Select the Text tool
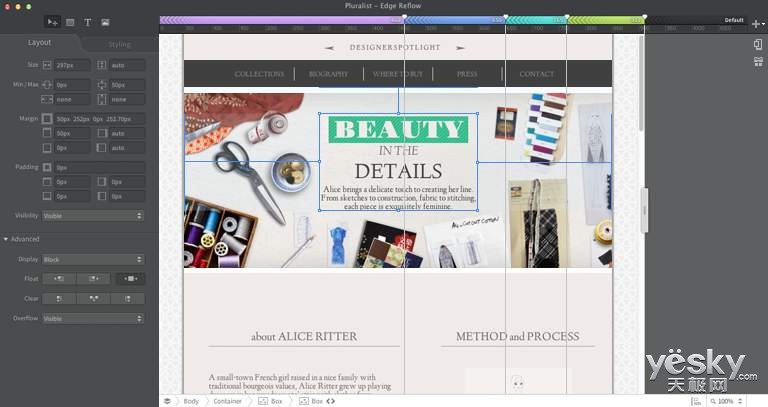Screen dimensions: 768x407 (88, 23)
